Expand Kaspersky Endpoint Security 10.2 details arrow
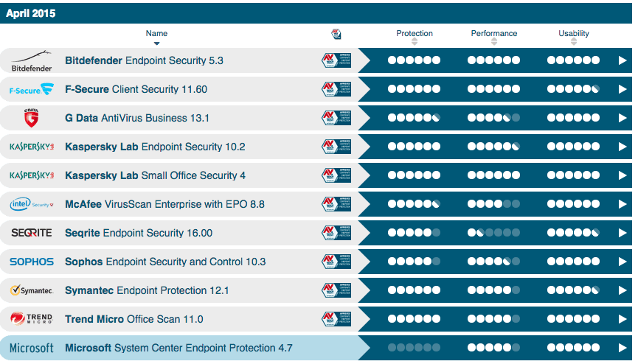Image resolution: width=638 pixels, height=364 pixels. pyautogui.click(x=622, y=147)
